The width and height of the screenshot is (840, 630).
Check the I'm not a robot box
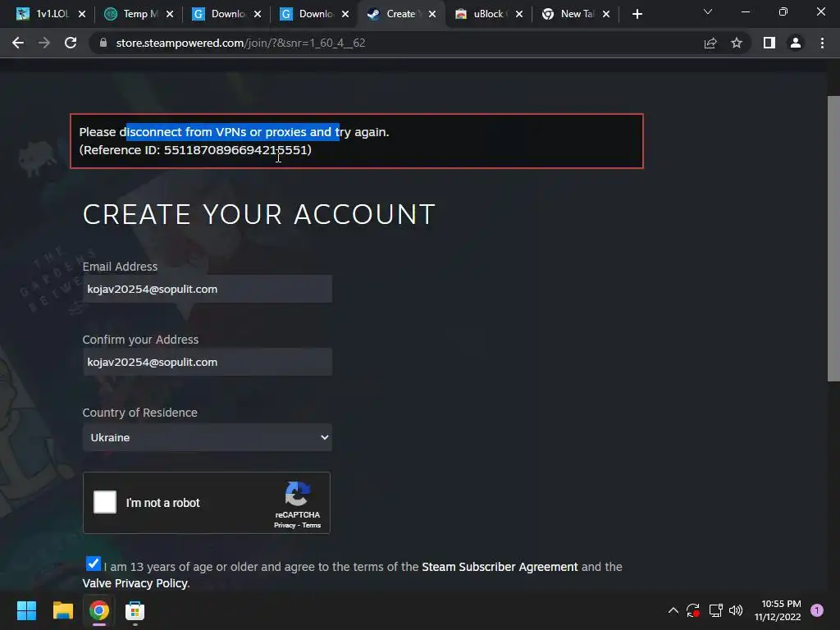pos(105,502)
